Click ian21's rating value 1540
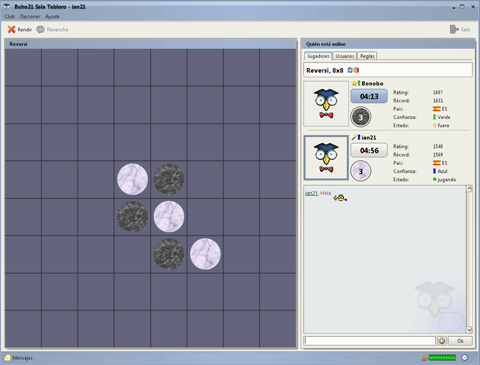The height and width of the screenshot is (365, 480). point(438,146)
